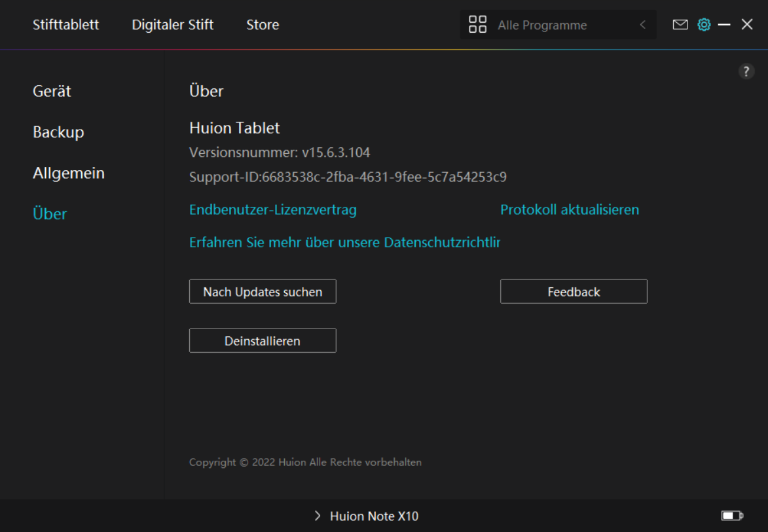
Task: Click the Huion Tablet heading
Action: pos(234,128)
